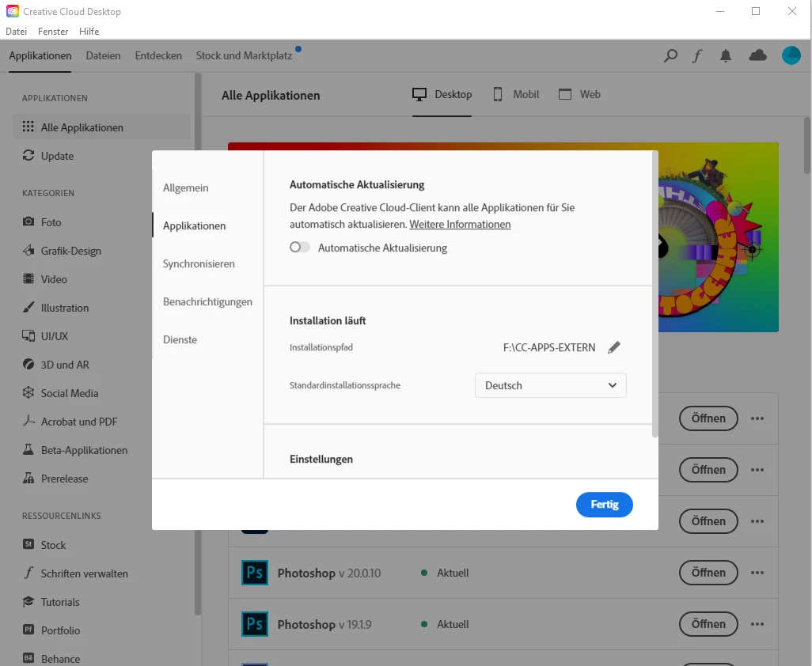Switch to Stock und Marktplatz tab
The height and width of the screenshot is (666, 812).
pos(244,55)
